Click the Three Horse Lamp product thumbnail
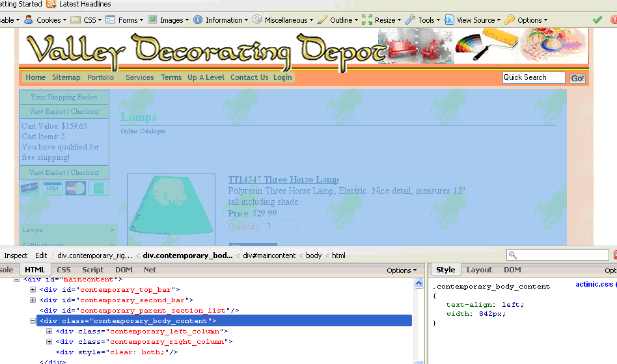 (x=171, y=207)
